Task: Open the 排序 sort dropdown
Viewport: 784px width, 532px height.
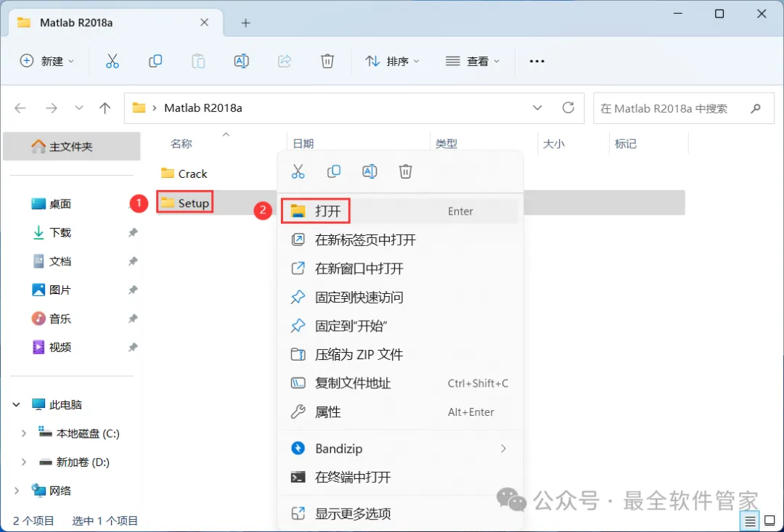Action: click(x=393, y=61)
